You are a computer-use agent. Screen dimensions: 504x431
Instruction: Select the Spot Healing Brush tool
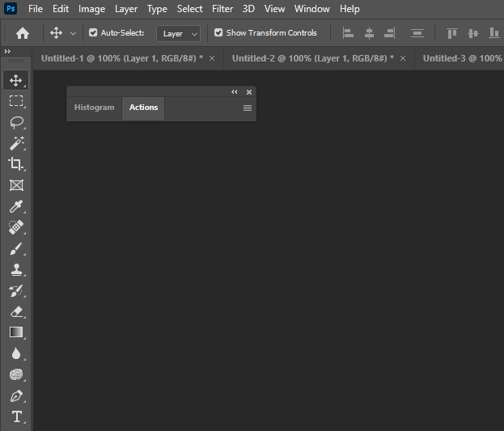coord(16,227)
